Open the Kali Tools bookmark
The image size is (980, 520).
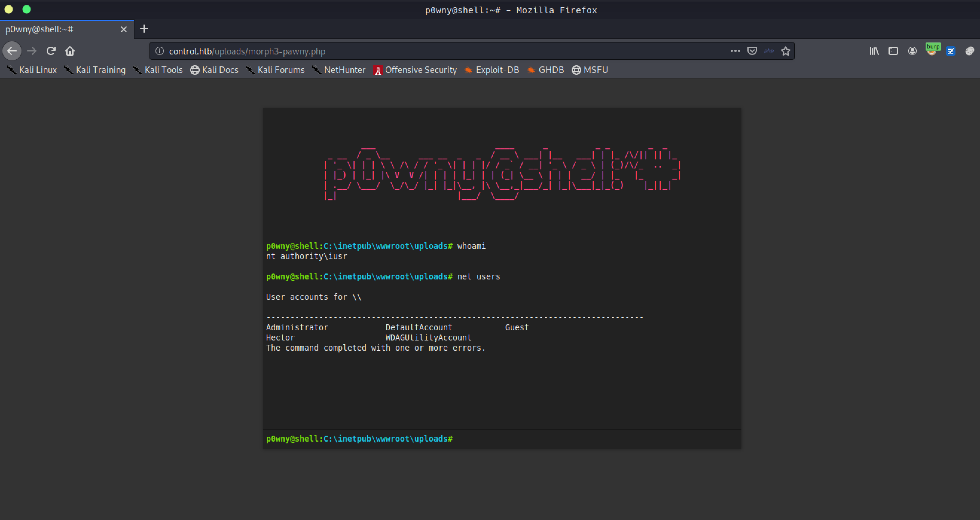tap(158, 70)
